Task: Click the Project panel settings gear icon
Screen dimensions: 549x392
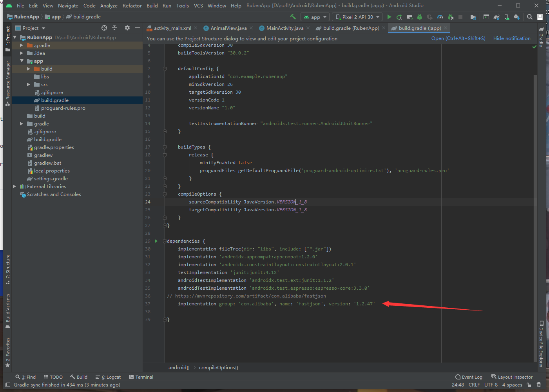Action: pyautogui.click(x=127, y=28)
